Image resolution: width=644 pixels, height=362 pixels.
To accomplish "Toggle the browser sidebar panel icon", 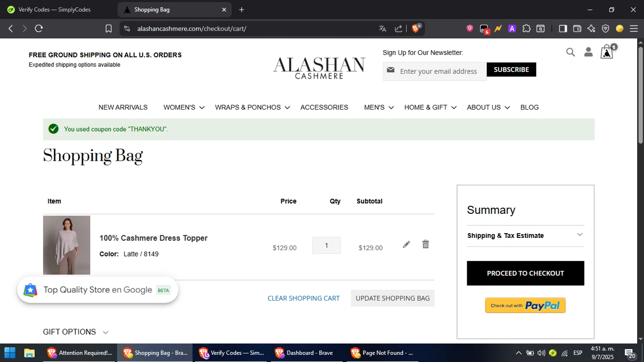I will (x=563, y=28).
